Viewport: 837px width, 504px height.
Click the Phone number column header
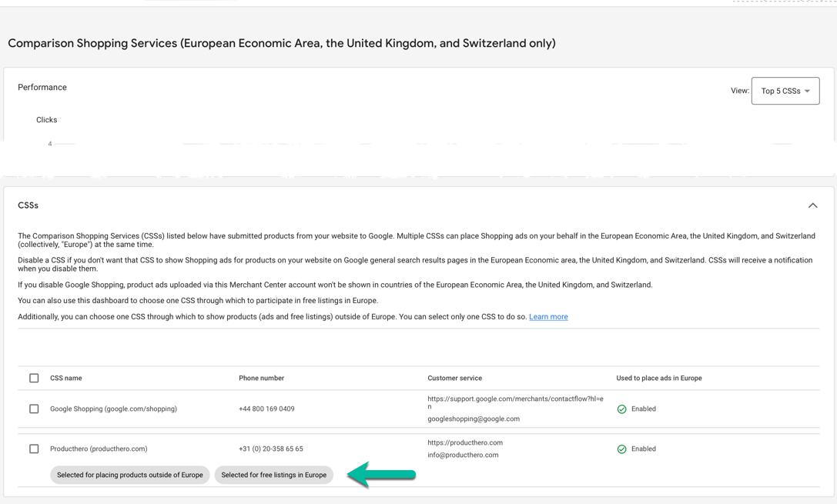coord(262,378)
